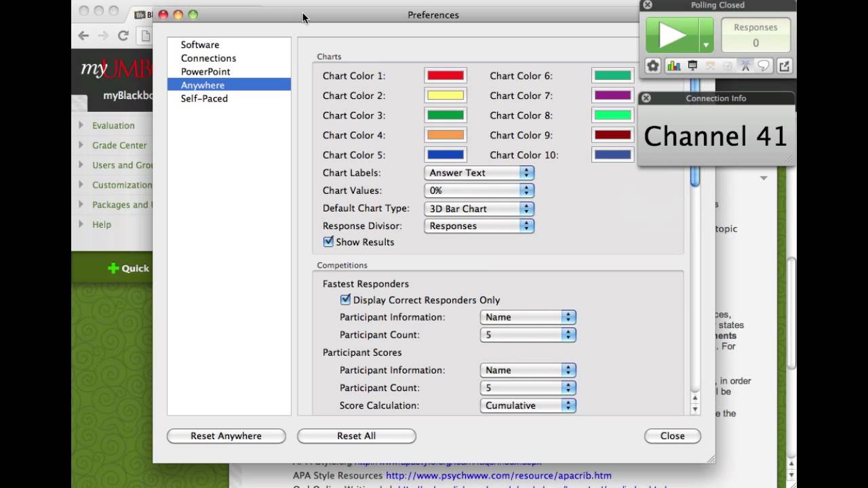Viewport: 868px width, 488px height.
Task: Select the Self-Paced preferences category
Action: click(229, 98)
